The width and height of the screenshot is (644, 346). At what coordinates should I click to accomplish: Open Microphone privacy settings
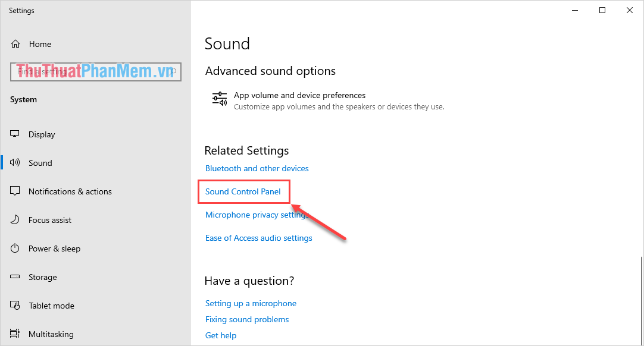pyautogui.click(x=256, y=215)
